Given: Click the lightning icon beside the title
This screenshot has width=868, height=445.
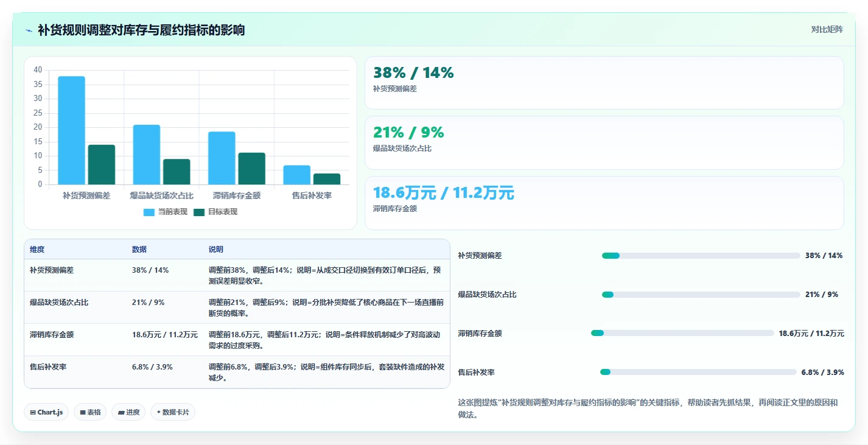Looking at the screenshot, I should [x=29, y=30].
